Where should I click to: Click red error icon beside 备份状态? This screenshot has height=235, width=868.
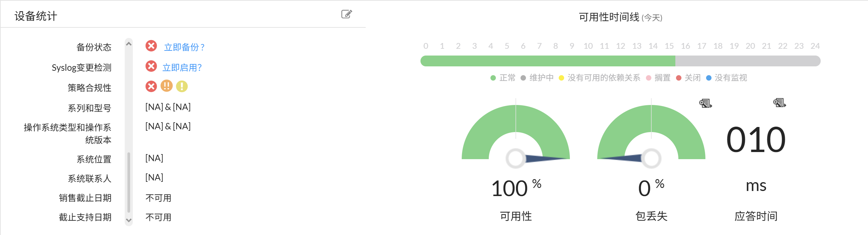coord(151,47)
